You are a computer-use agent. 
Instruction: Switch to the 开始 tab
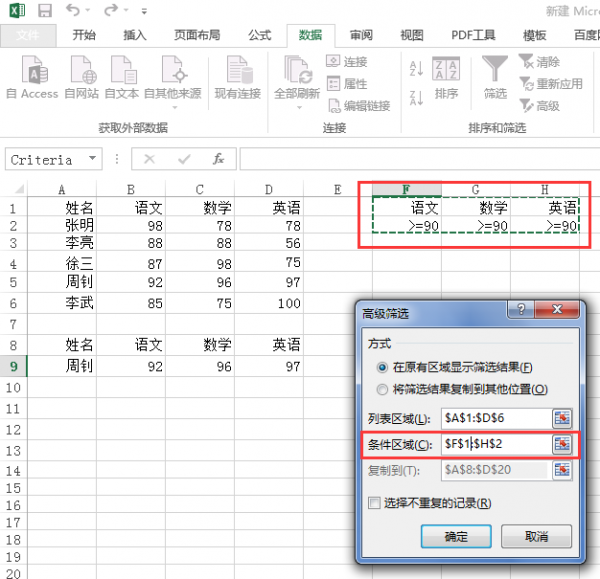[84, 35]
